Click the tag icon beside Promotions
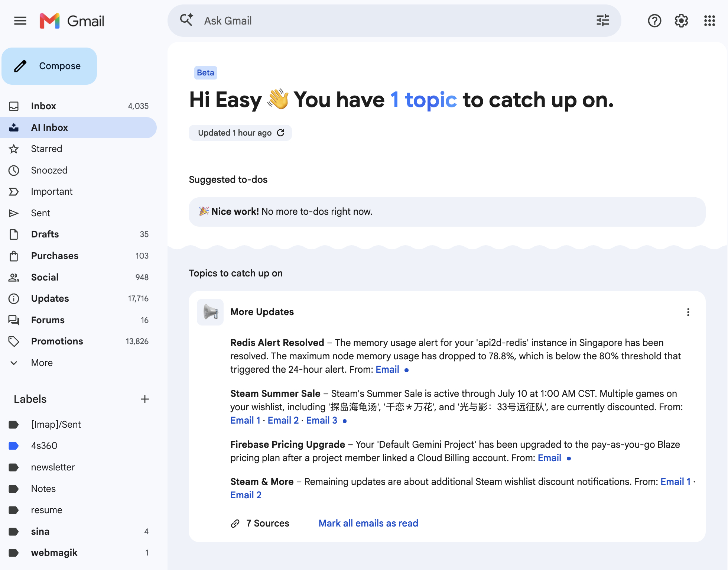Screen dimensions: 728x570 point(14,341)
